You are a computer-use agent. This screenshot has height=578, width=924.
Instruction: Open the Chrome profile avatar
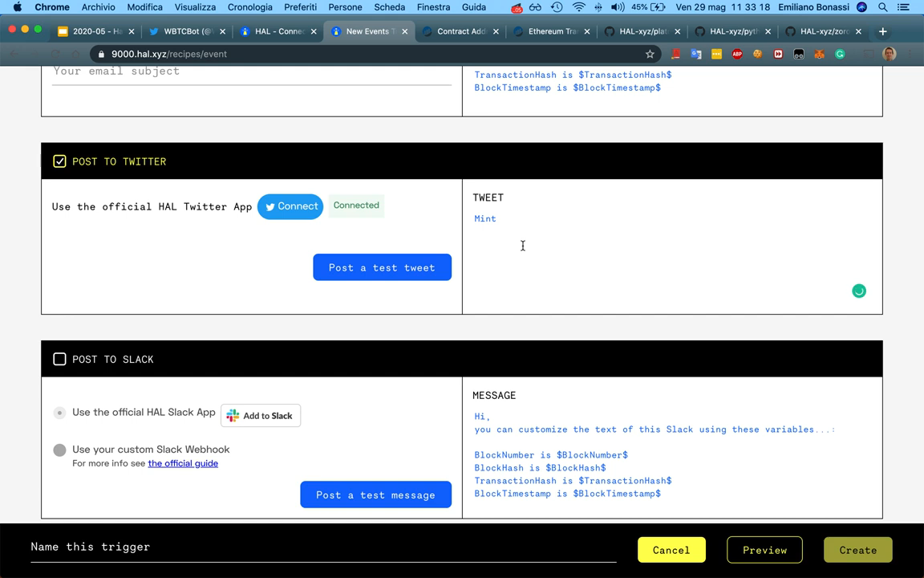(889, 55)
